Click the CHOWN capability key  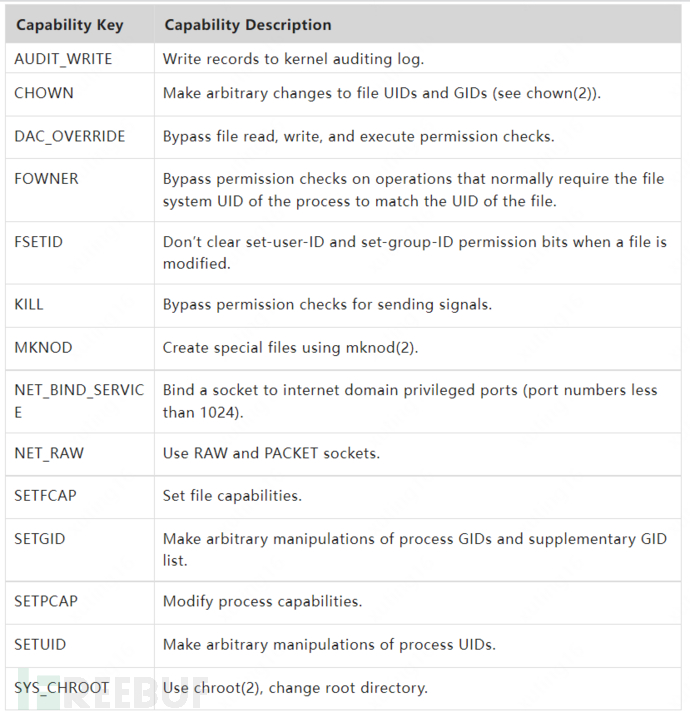pos(45,93)
